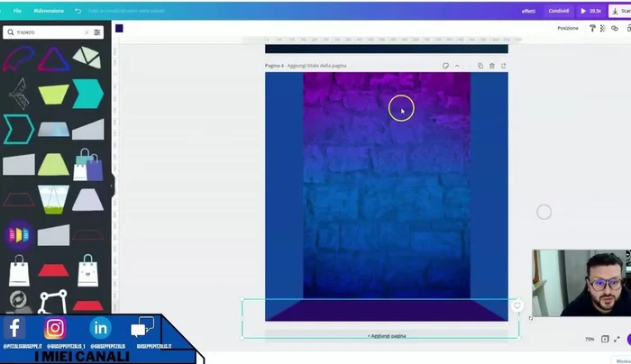Click the Condividi button
Viewport: 631px width, 364px height.
pos(558,11)
